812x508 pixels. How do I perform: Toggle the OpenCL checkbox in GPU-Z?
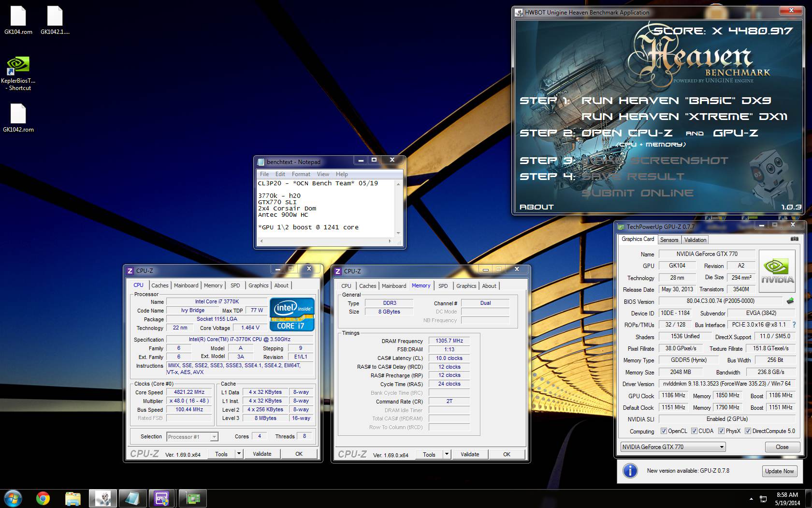click(x=664, y=431)
